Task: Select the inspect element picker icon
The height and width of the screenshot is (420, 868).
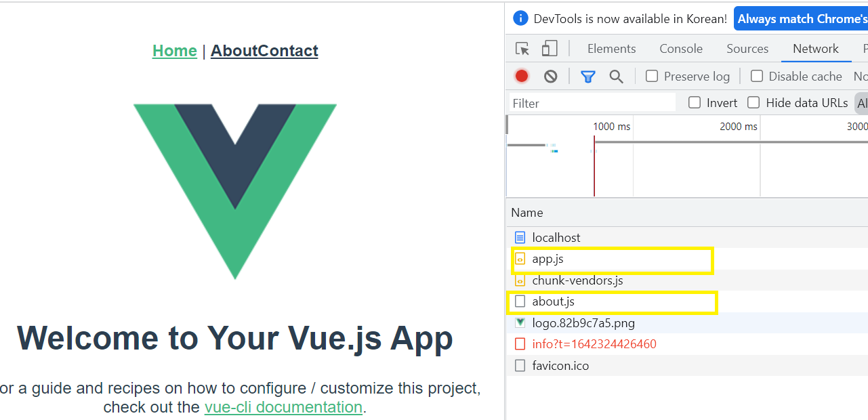Action: [x=522, y=49]
